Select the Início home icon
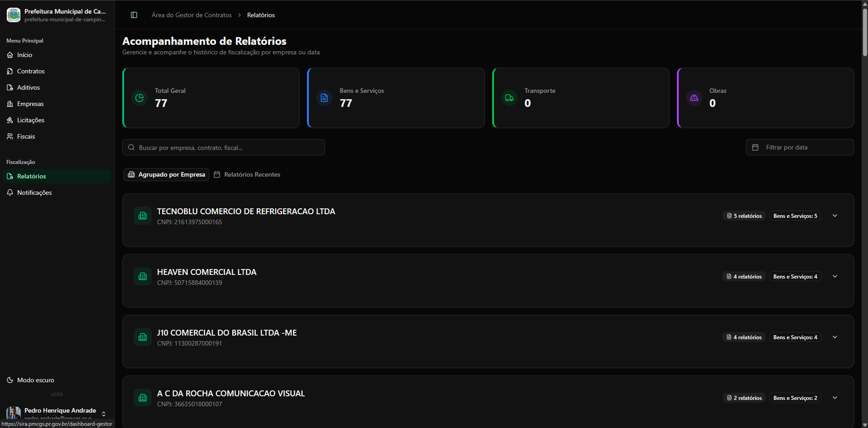Viewport: 868px width, 428px height. (10, 55)
